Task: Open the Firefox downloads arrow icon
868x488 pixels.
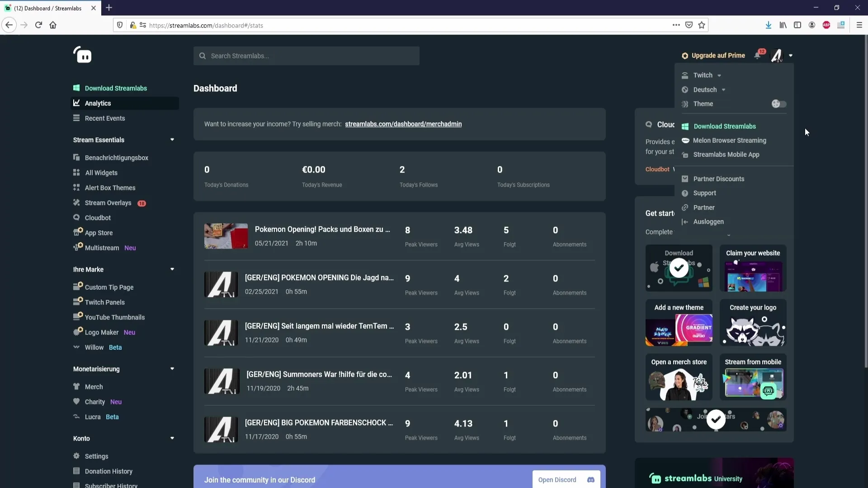Action: pos(769,25)
